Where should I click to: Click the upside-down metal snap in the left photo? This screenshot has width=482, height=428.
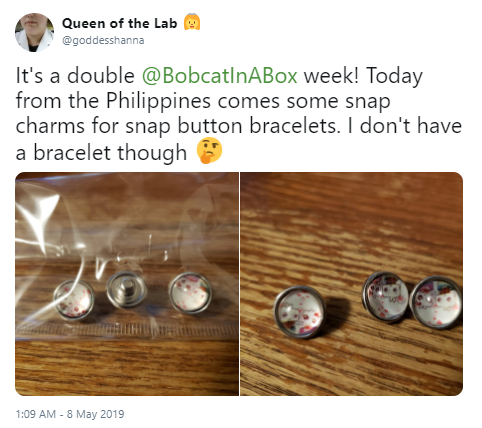point(126,289)
